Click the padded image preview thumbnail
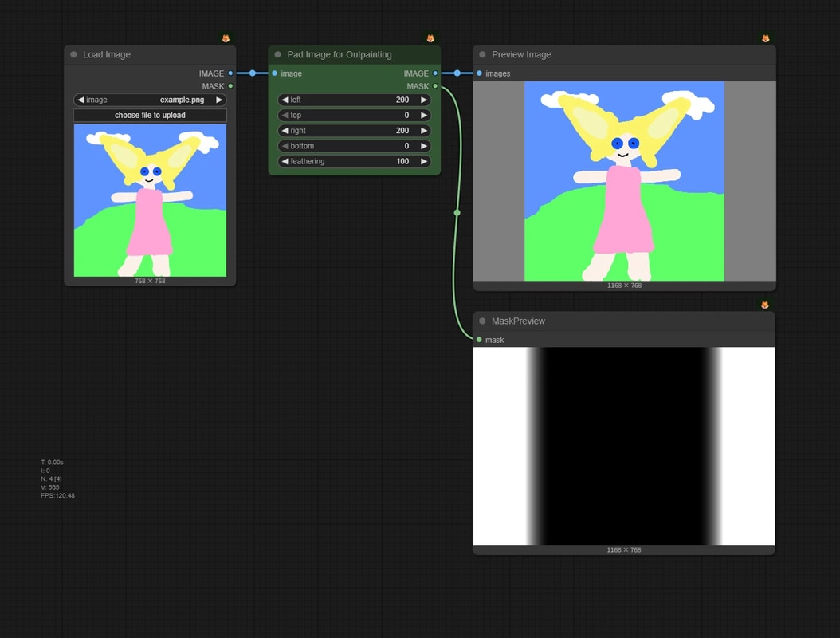This screenshot has width=840, height=638. [624, 181]
